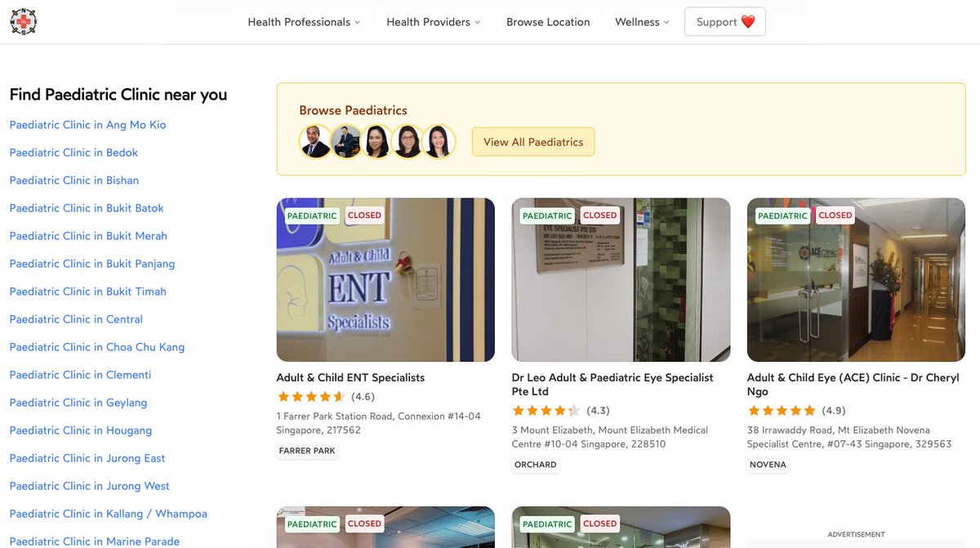Screen dimensions: 980x548
Task: Click the heart icon in Support button
Action: tap(748, 22)
